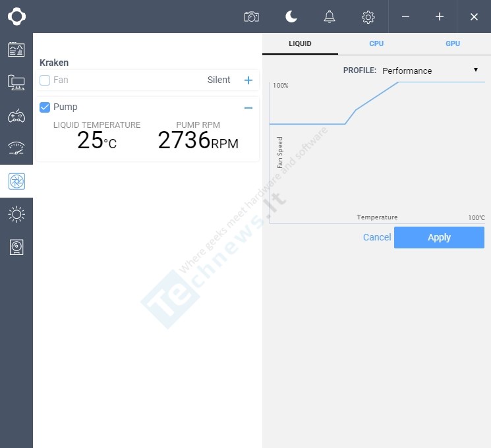The height and width of the screenshot is (448, 491).
Task: Expand the Fan row with plus
Action: pyautogui.click(x=248, y=80)
